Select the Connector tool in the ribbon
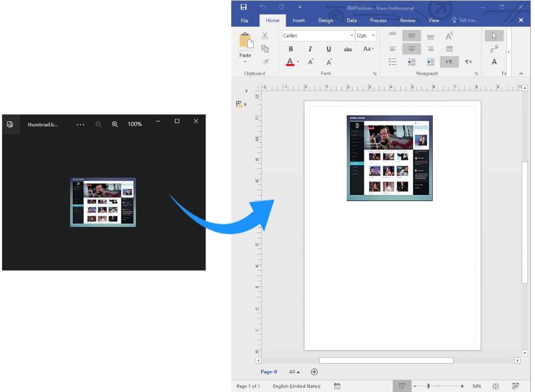 494,49
